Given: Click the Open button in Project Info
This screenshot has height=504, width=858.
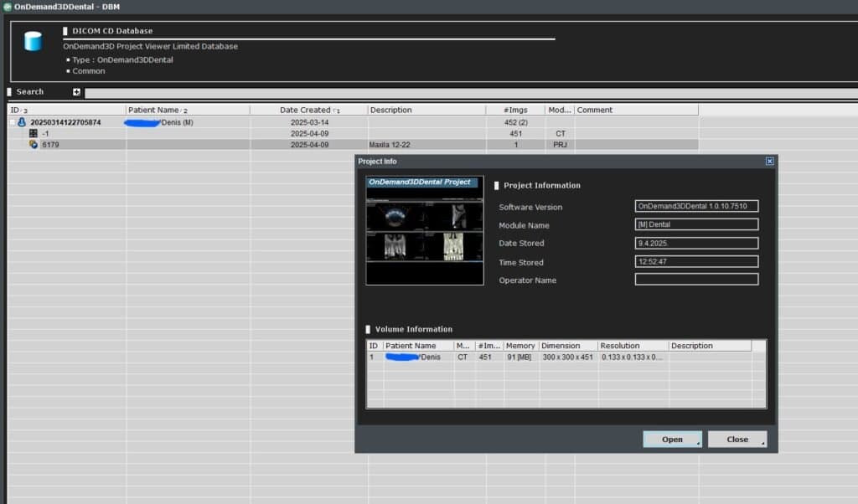Looking at the screenshot, I should [x=672, y=439].
